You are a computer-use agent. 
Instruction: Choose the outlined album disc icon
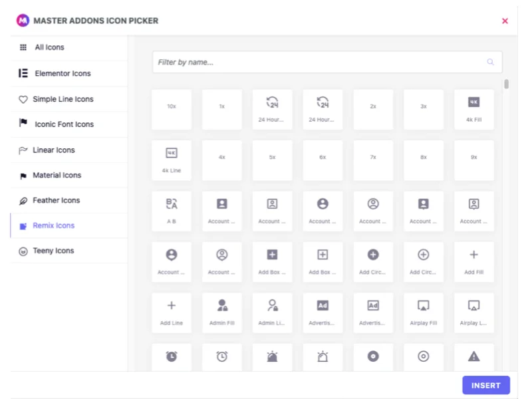pos(424,357)
